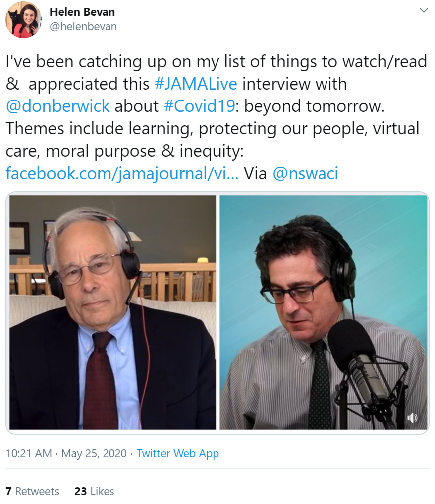View the 7 Retweets list
Screen dimensions: 435x504
pos(32,491)
